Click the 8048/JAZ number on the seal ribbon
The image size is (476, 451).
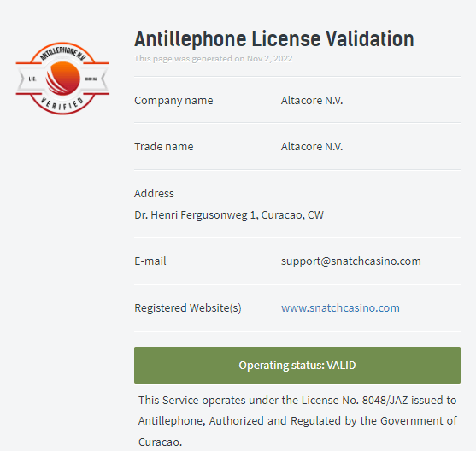click(91, 79)
